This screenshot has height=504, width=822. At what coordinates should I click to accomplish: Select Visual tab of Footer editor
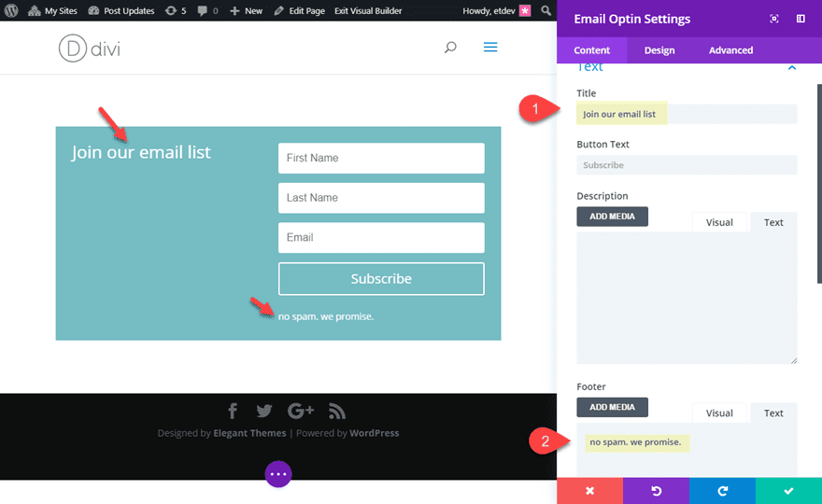pos(719,413)
